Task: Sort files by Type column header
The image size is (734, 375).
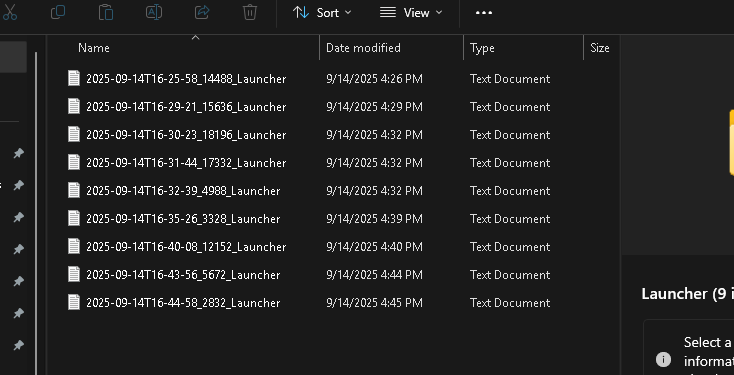Action: point(482,48)
